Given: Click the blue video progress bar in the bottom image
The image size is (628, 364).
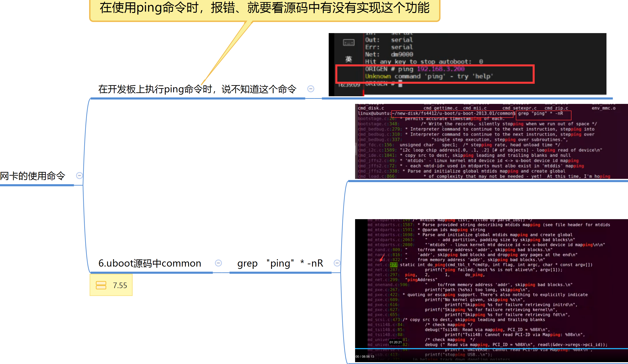Looking at the screenshot, I should (x=491, y=348).
